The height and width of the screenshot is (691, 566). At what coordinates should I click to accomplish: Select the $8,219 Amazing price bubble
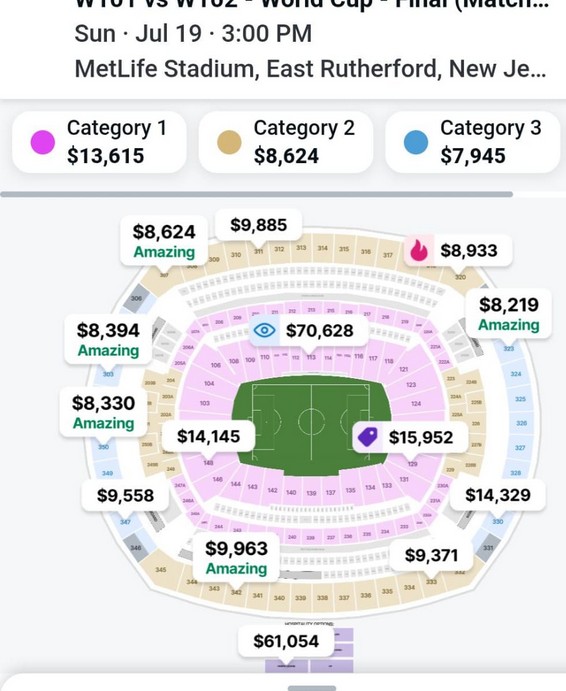point(509,314)
